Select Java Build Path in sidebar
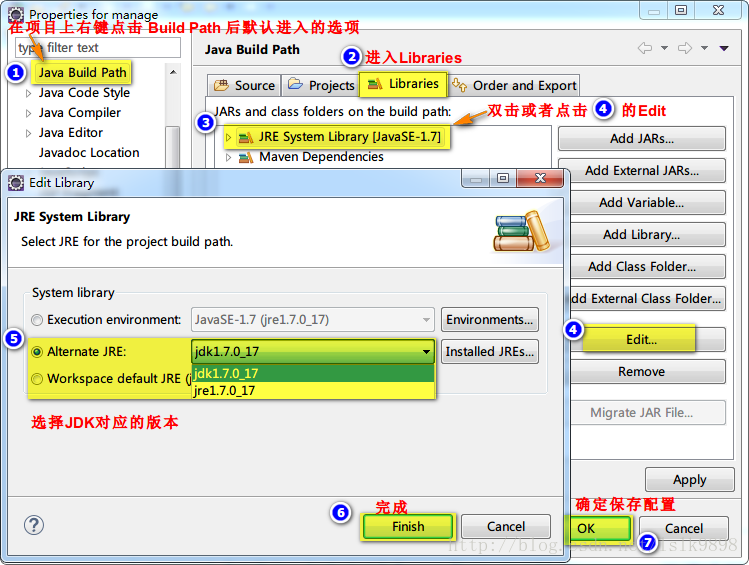Screen dimensions: 749x565 click(x=82, y=73)
